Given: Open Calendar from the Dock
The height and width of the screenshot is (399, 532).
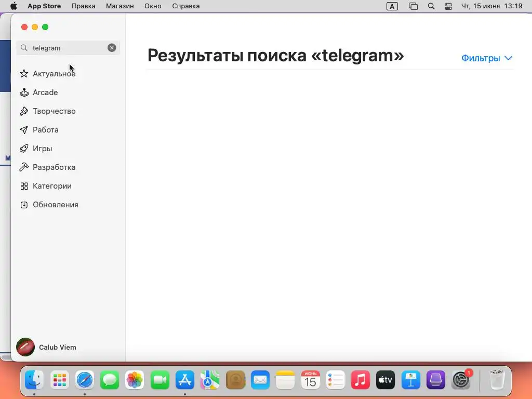Looking at the screenshot, I should point(311,380).
